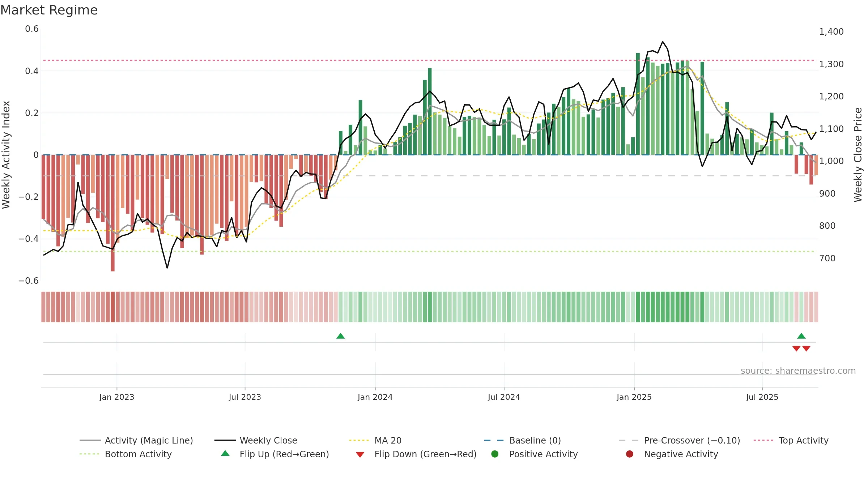Click the green Flip Up triangle near Jan 2024
Image resolution: width=868 pixels, height=488 pixels.
341,336
